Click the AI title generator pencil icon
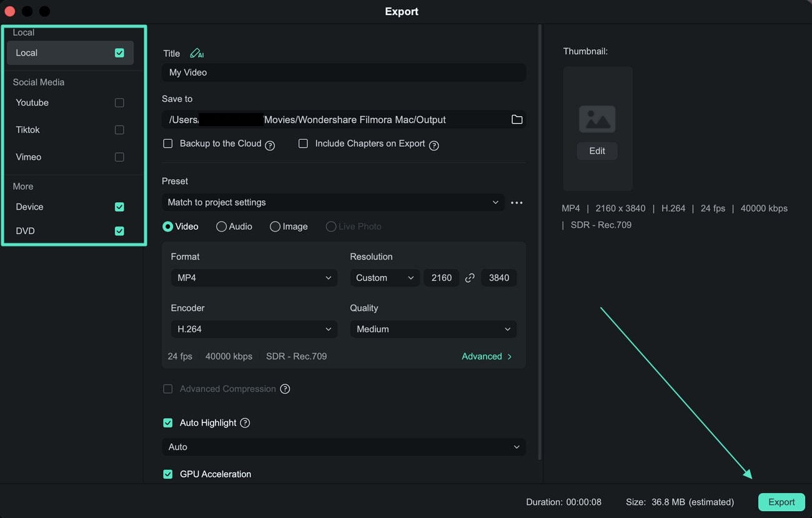The image size is (812, 518). (197, 54)
